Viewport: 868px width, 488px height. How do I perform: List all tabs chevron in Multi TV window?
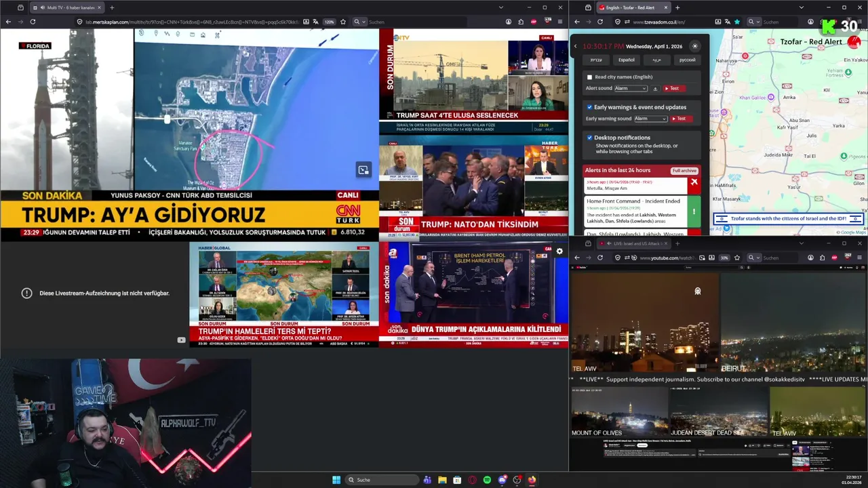tap(500, 7)
